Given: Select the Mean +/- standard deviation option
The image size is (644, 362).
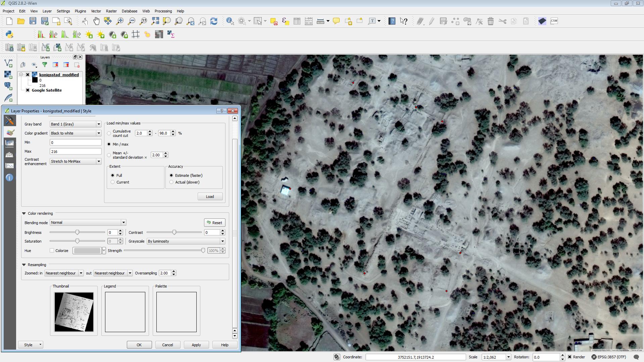Looking at the screenshot, I should (x=109, y=155).
